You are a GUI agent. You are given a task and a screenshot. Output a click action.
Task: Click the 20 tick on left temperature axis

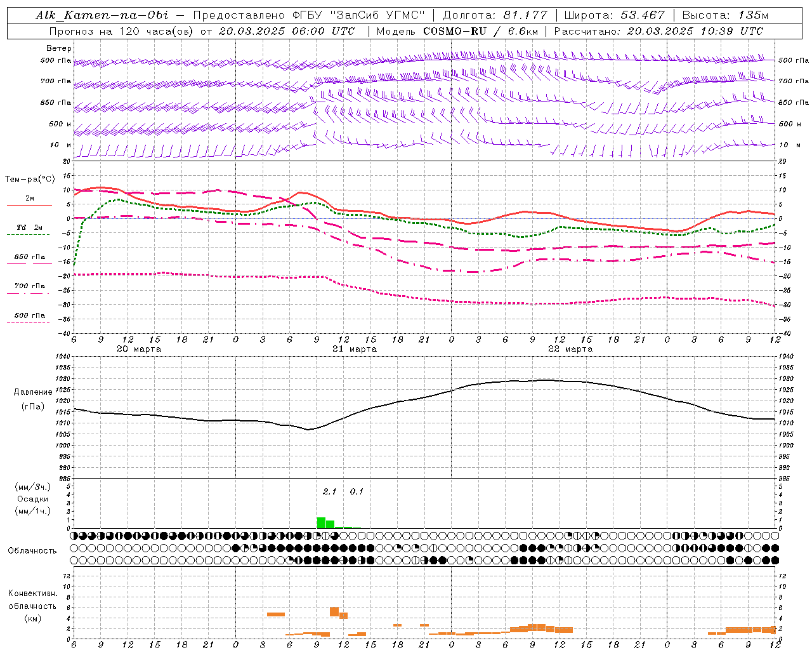(x=67, y=161)
